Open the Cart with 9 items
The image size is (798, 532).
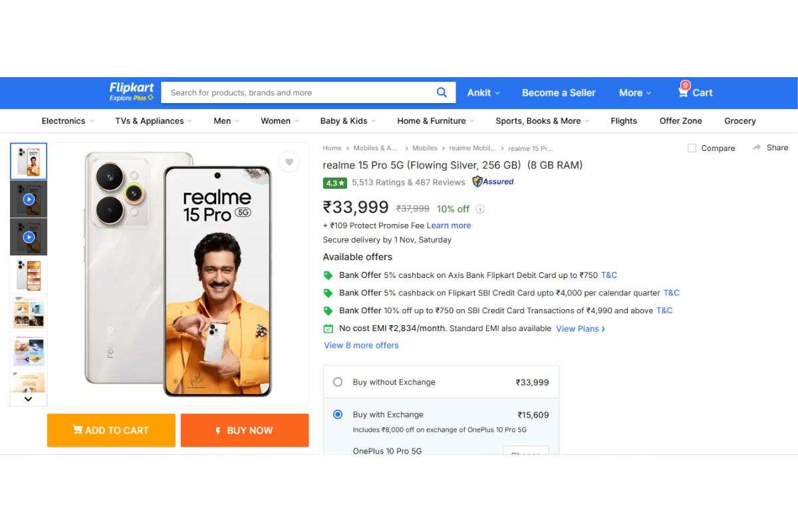tap(694, 92)
